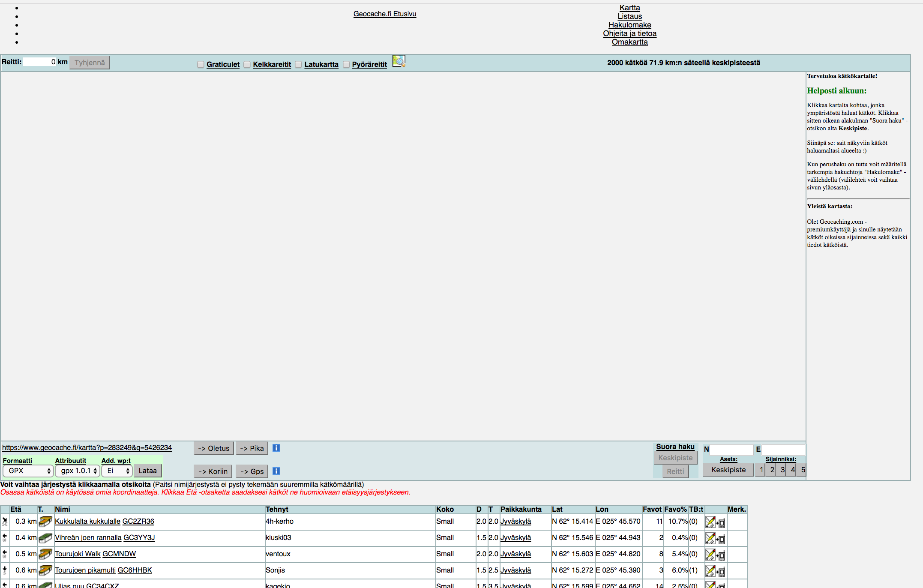The width and height of the screenshot is (923, 588).
Task: Click send-to-GPS device icon for Tourujoki Walk
Action: point(721,555)
